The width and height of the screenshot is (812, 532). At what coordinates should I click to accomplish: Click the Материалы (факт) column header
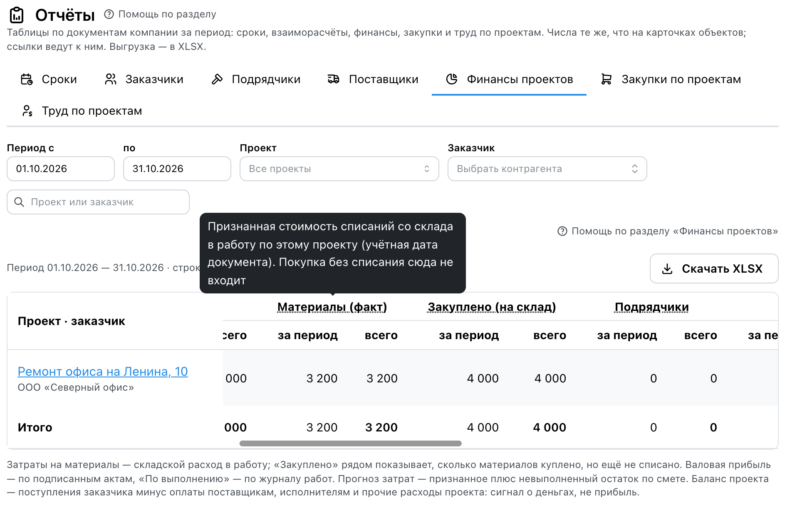coord(332,307)
